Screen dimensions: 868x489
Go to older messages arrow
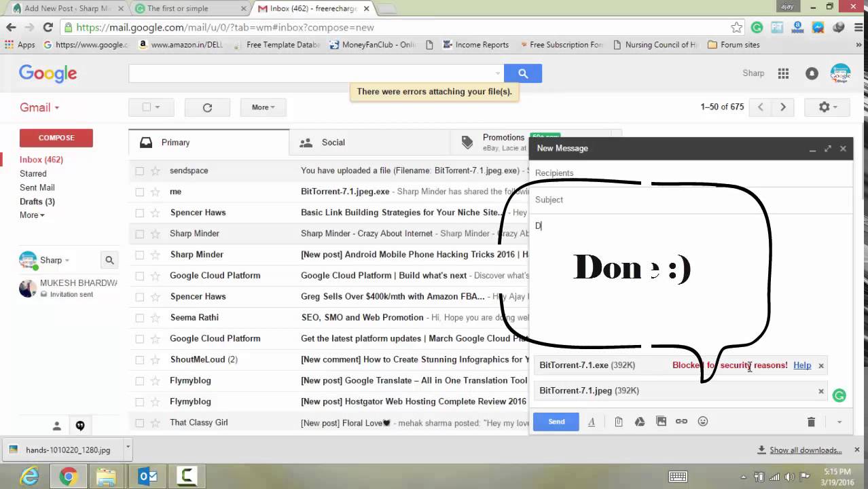tap(783, 107)
